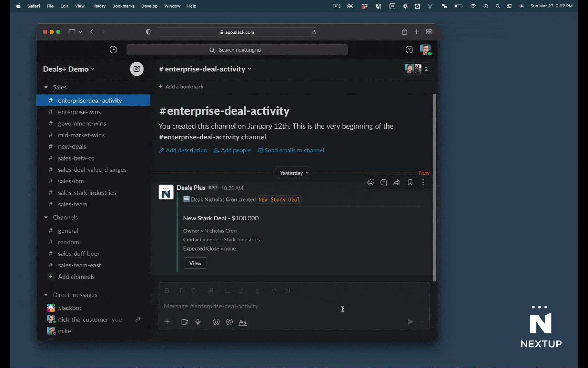This screenshot has height=368, width=588.
Task: Focus message input for enterprise-deal-activity
Action: point(294,306)
